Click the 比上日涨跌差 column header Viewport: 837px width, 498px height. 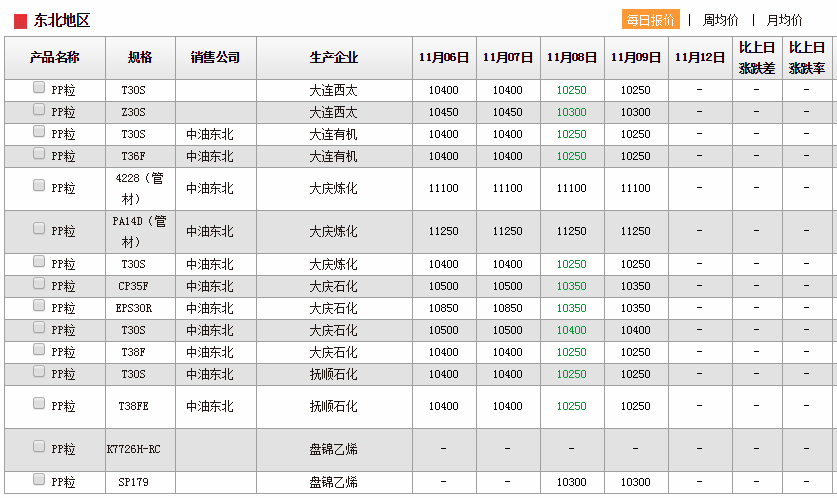[x=757, y=58]
